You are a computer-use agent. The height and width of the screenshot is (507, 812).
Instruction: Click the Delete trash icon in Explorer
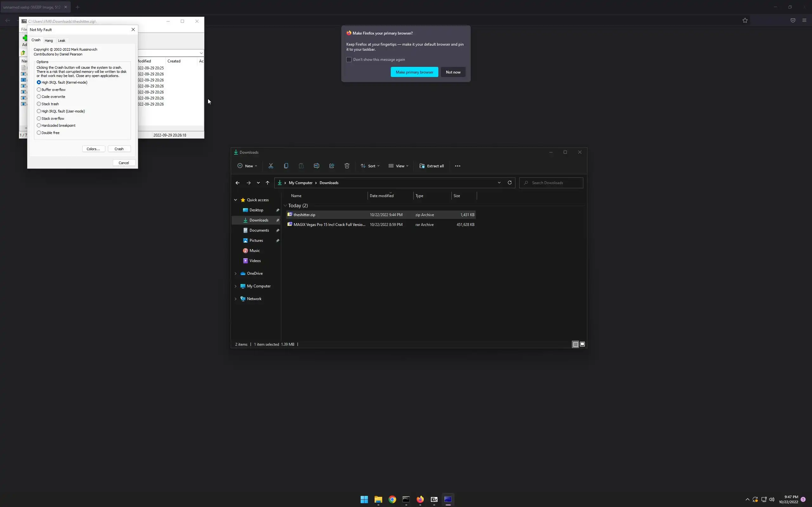[x=347, y=166]
